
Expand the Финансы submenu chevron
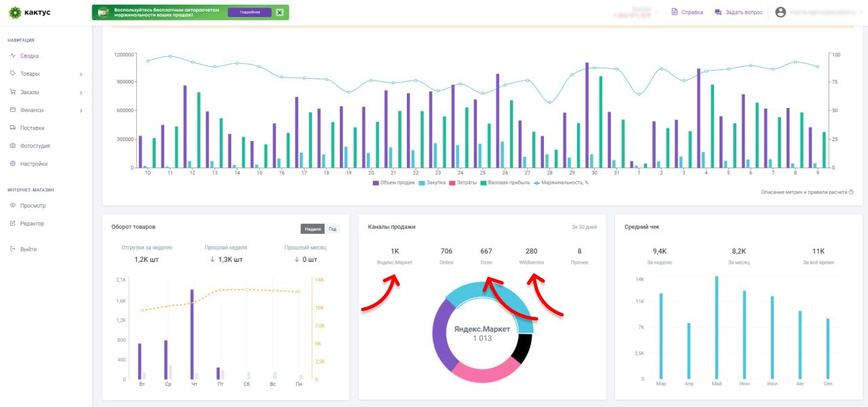[x=81, y=110]
